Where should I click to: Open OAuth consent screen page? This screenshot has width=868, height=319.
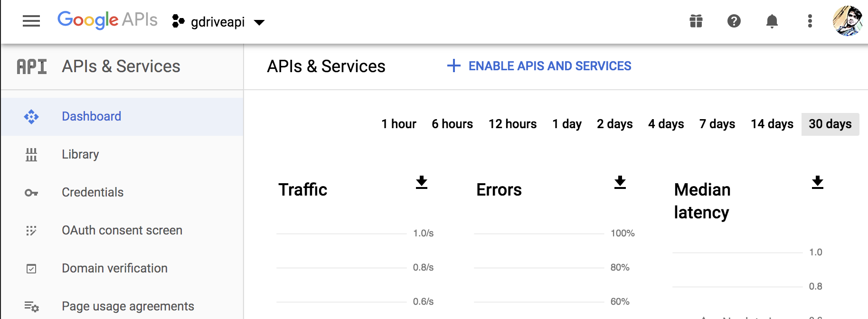pos(122,231)
